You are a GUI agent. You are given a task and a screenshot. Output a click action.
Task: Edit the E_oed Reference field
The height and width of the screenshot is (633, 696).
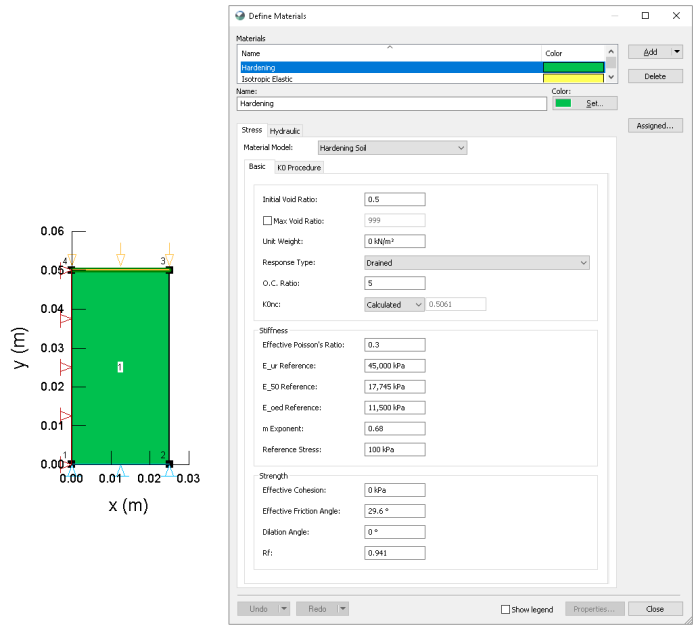395,407
